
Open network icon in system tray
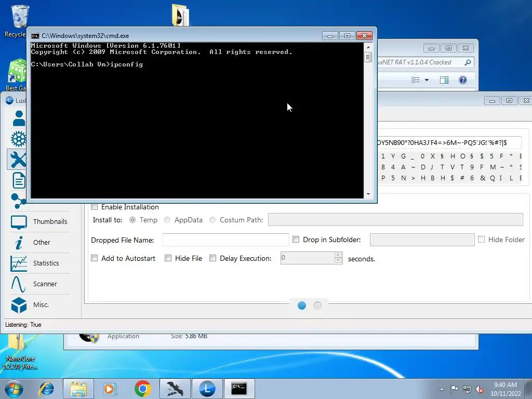467,389
